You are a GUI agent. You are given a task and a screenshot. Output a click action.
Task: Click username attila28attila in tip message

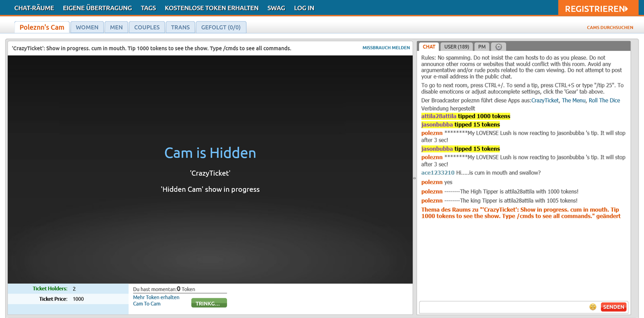[x=439, y=116]
